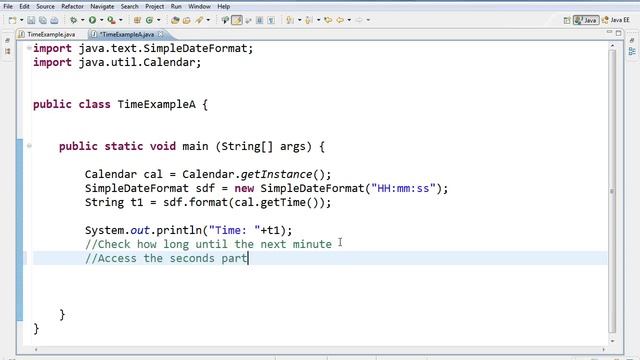Close the TimeExampleA.java tab
This screenshot has height=360, width=640.
click(x=161, y=34)
